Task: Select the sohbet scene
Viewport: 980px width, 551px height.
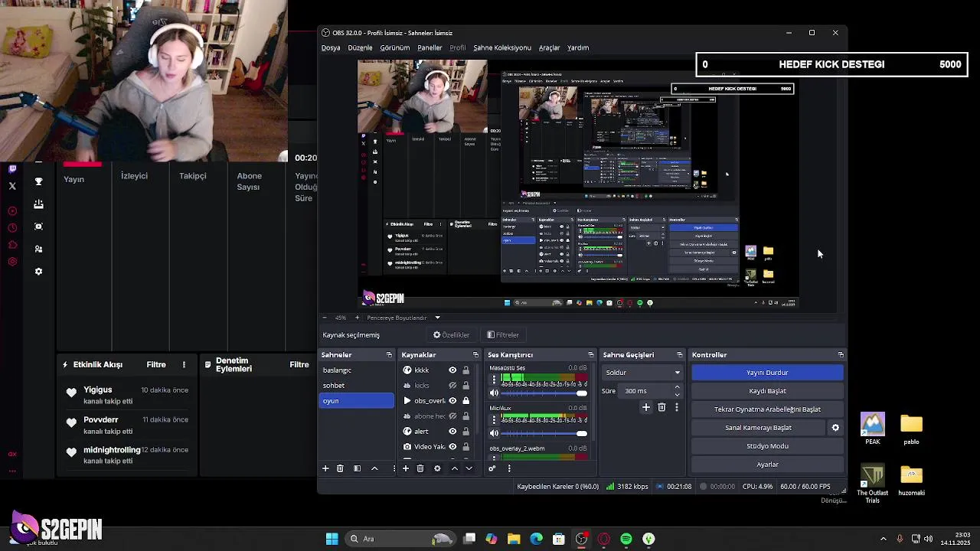Action: click(x=356, y=386)
